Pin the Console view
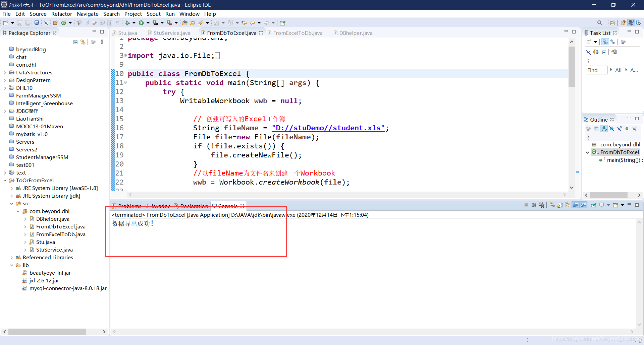Screen dimensions: 644x345 click(x=594, y=205)
